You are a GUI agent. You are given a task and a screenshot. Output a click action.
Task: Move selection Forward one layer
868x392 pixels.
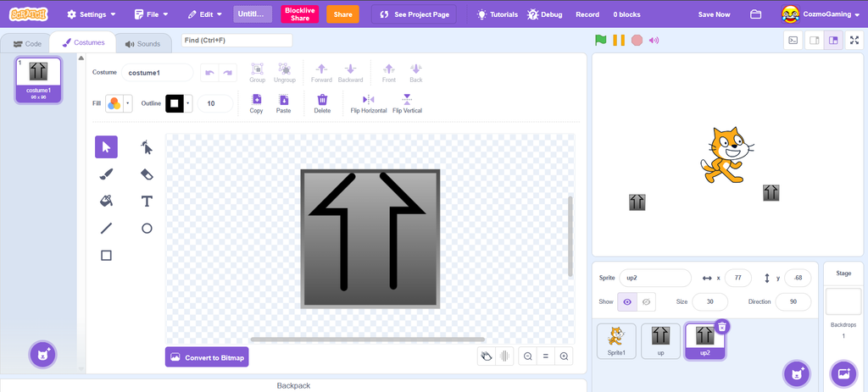[321, 69]
